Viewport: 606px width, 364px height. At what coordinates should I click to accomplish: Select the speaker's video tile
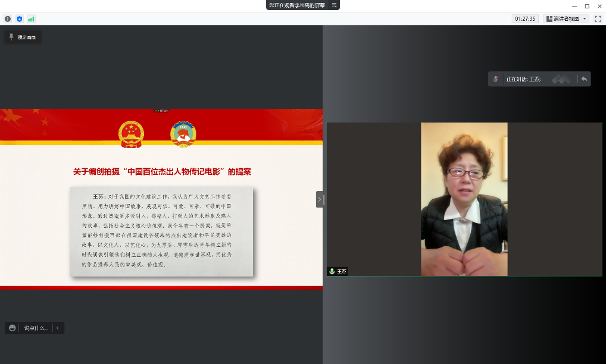pos(464,199)
